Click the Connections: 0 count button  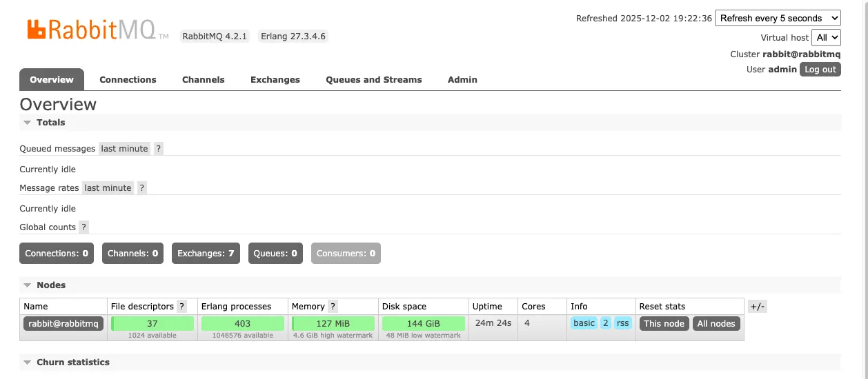(x=57, y=254)
